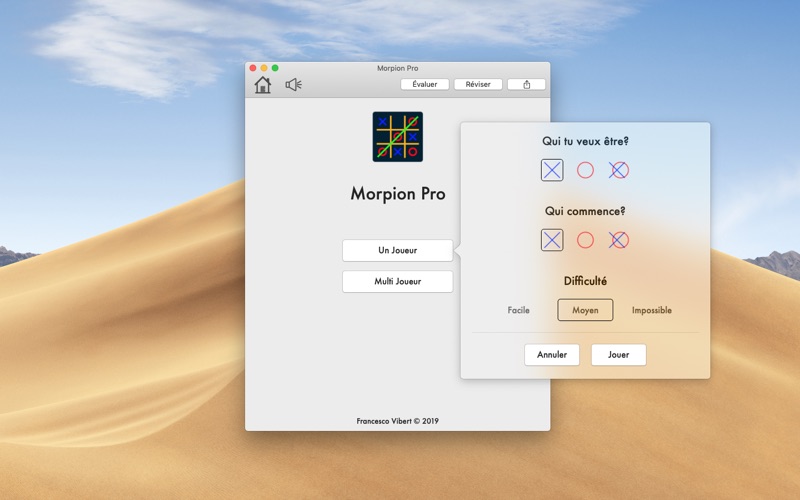Screen dimensions: 800x500
Task: Go to the home screen icon
Action: pyautogui.click(x=263, y=85)
